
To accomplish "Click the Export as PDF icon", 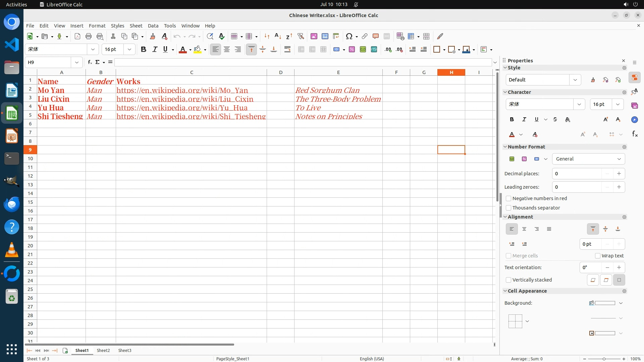I will point(77,36).
